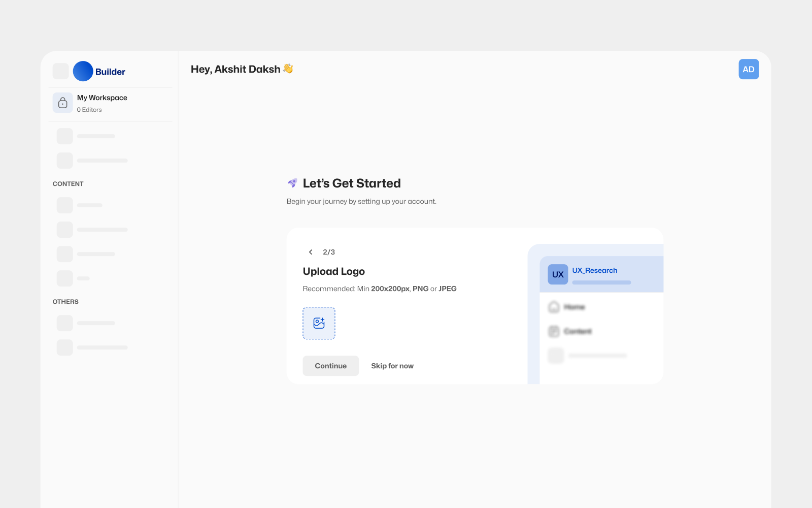
Task: Select the Content icon in the preview sidebar
Action: click(x=554, y=331)
